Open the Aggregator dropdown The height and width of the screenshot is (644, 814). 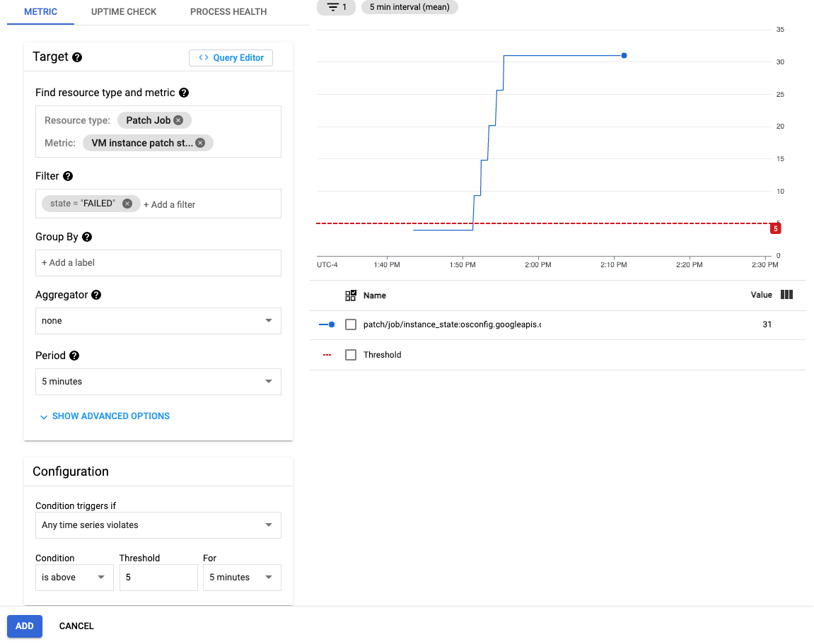pyautogui.click(x=158, y=321)
